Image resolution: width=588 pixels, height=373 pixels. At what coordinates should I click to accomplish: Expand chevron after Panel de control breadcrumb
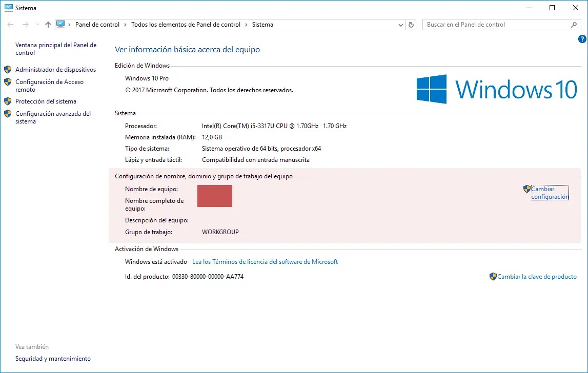125,25
